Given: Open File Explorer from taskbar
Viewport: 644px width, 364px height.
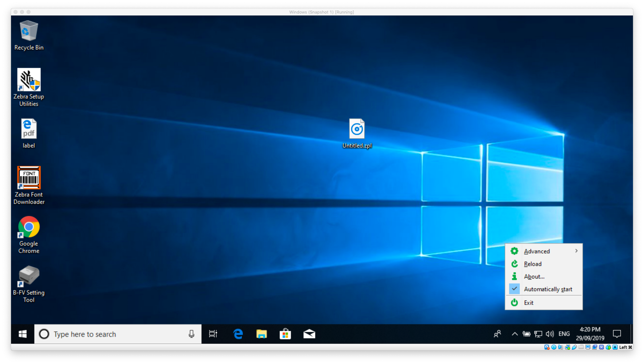Looking at the screenshot, I should click(261, 334).
